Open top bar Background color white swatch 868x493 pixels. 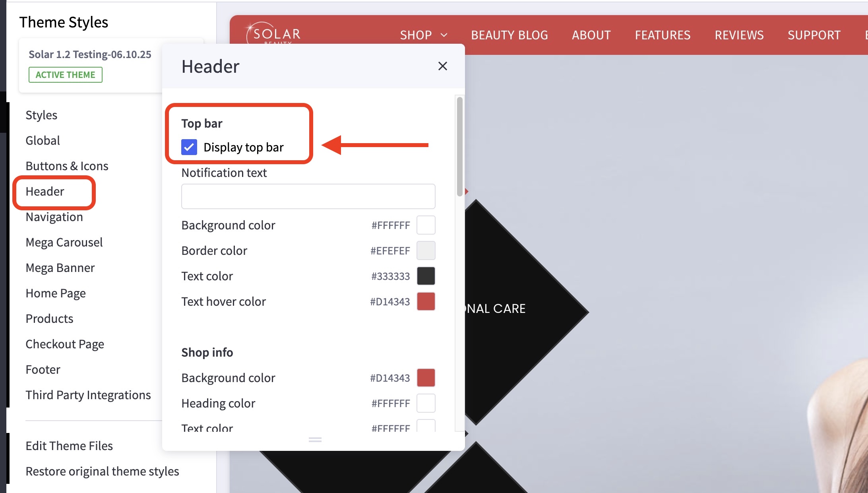[426, 225]
